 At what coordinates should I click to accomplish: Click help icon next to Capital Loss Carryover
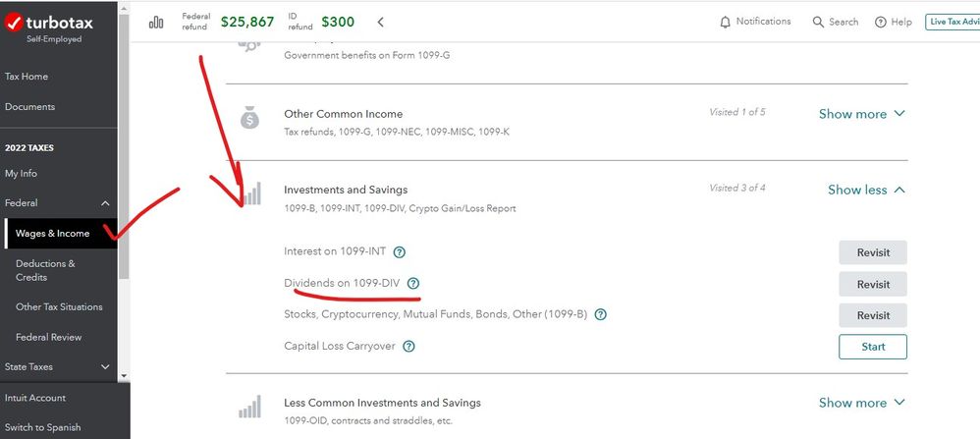pyautogui.click(x=408, y=346)
